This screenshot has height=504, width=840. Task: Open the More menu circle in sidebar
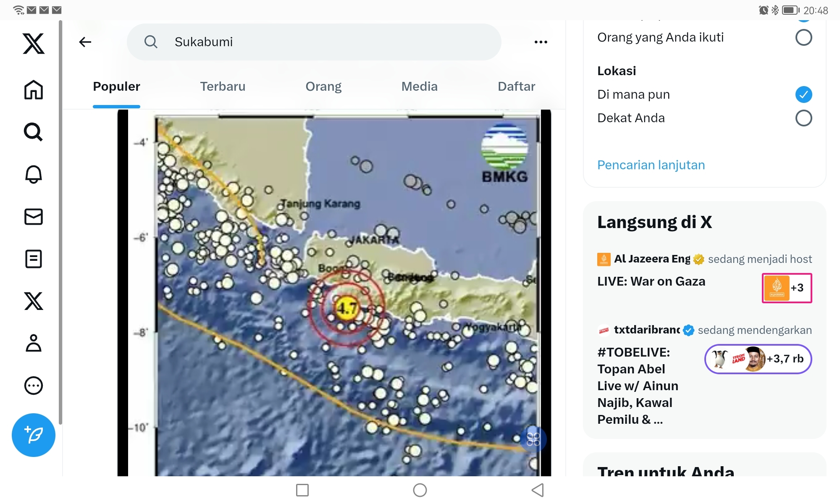point(34,386)
